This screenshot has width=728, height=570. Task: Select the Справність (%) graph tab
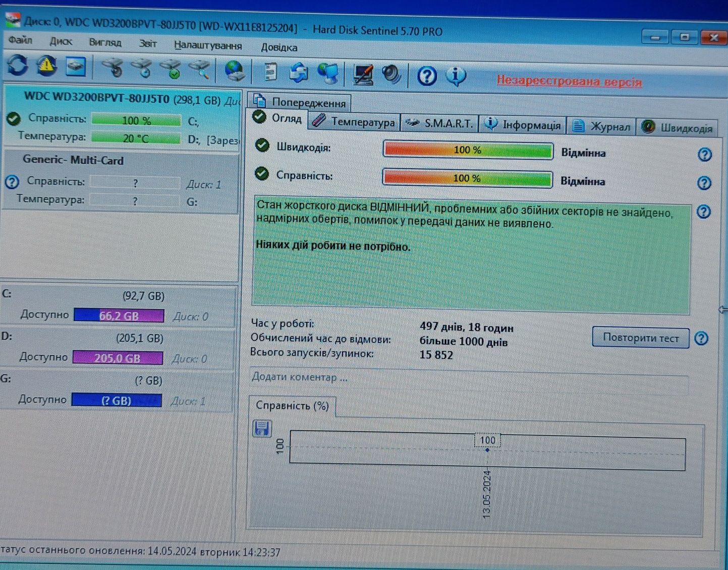coord(292,405)
